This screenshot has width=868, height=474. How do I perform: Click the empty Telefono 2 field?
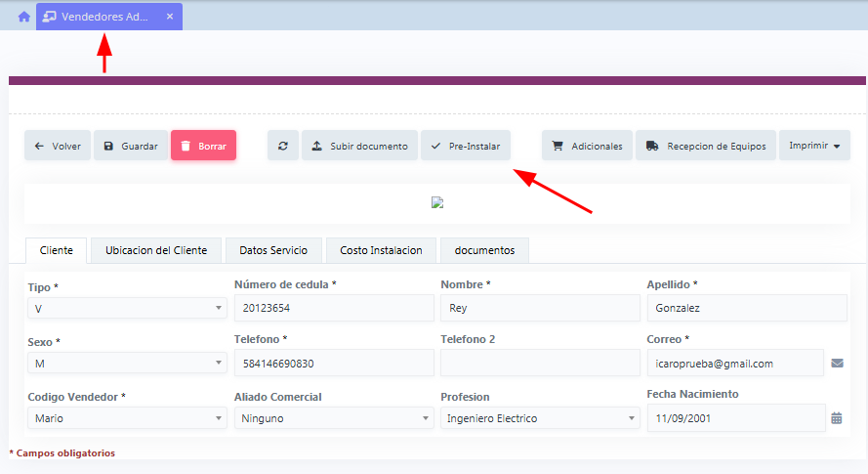pyautogui.click(x=540, y=364)
